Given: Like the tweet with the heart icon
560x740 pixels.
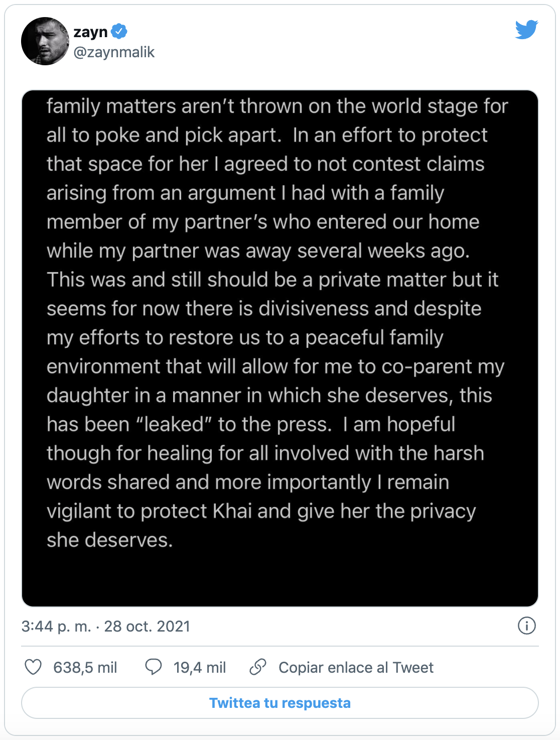Looking at the screenshot, I should click(33, 667).
